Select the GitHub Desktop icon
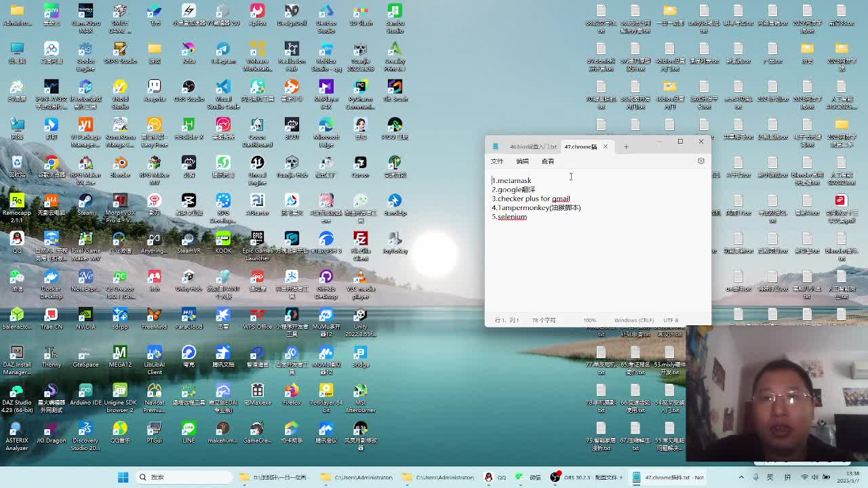 tap(326, 284)
